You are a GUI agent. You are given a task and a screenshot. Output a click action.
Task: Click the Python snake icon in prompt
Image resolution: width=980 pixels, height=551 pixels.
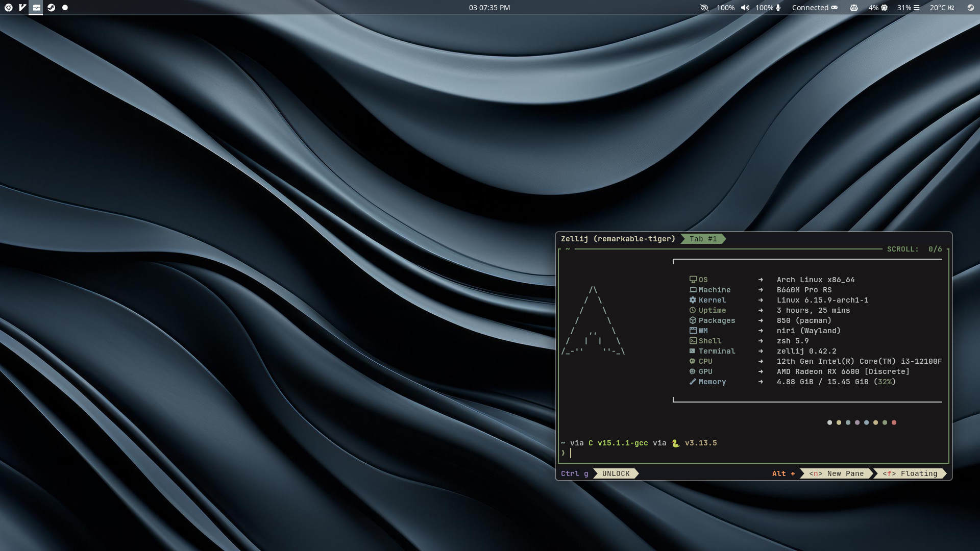click(675, 443)
